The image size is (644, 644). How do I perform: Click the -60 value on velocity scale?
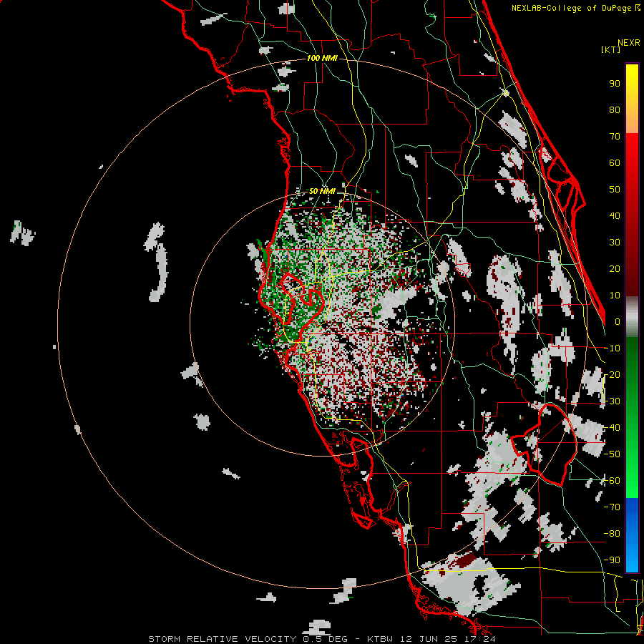point(613,481)
